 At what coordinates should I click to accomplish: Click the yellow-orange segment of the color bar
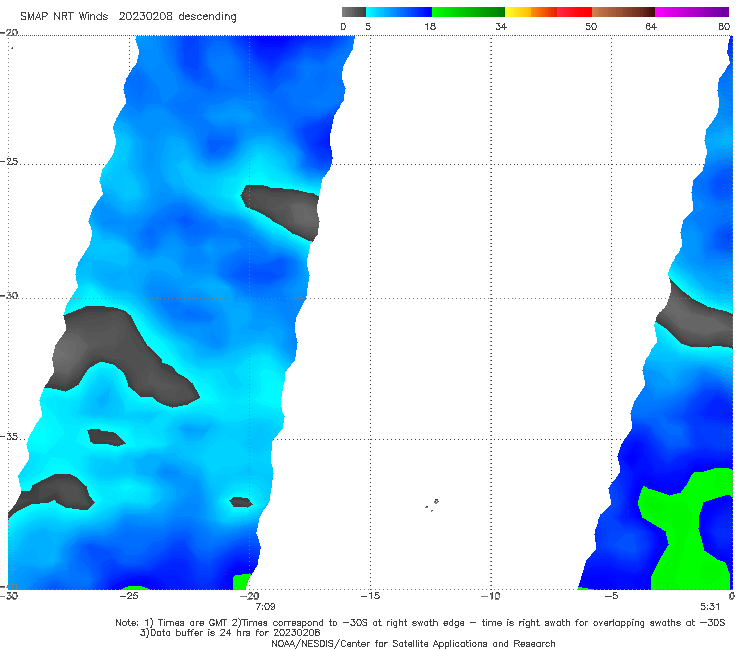point(530,12)
